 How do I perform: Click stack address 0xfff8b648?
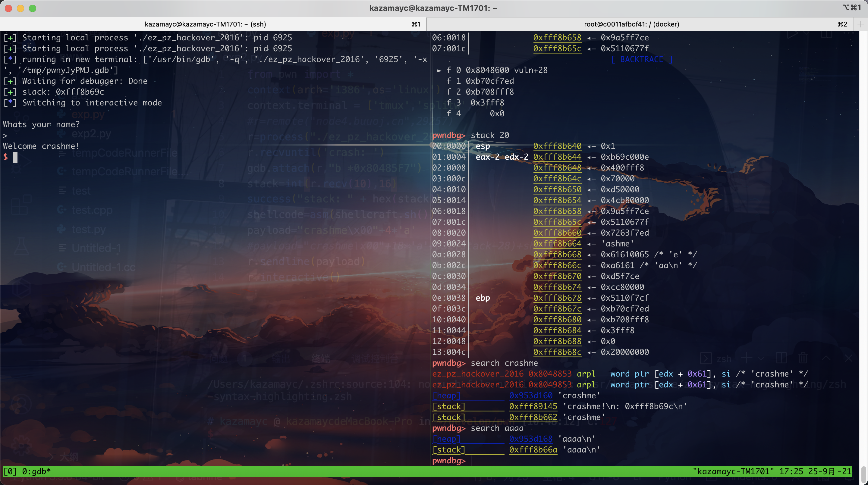point(557,168)
